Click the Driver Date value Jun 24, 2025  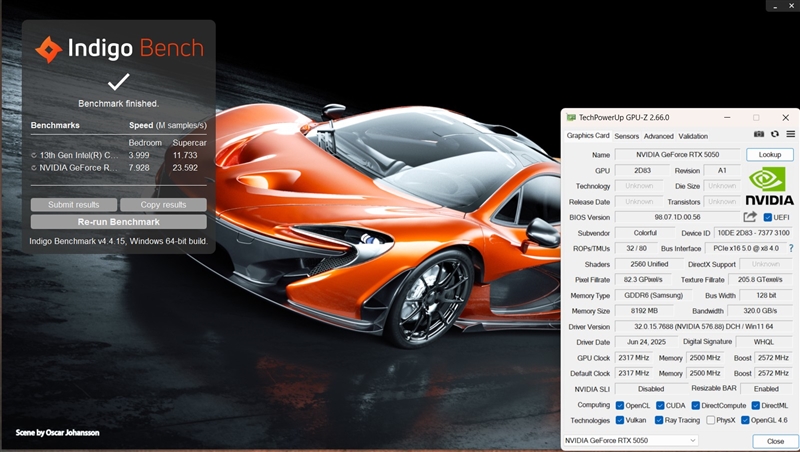[x=646, y=342]
